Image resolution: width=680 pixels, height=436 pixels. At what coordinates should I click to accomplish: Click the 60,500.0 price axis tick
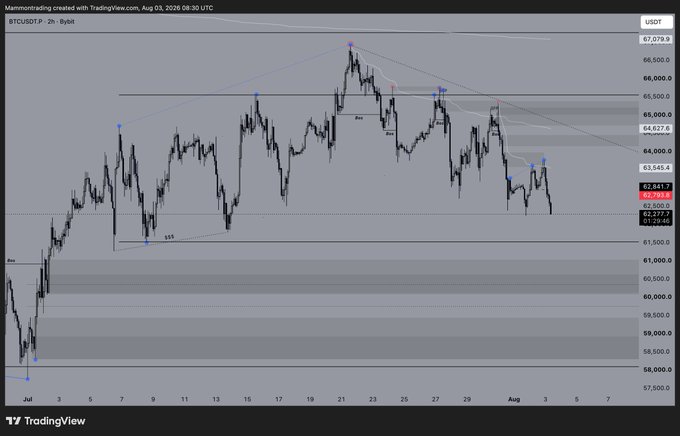657,279
